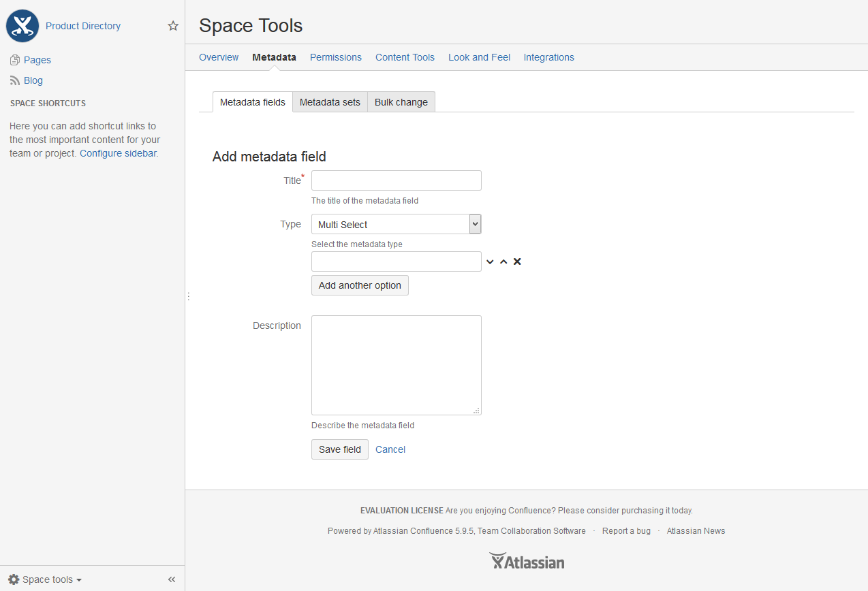Click the Add another option button

360,285
